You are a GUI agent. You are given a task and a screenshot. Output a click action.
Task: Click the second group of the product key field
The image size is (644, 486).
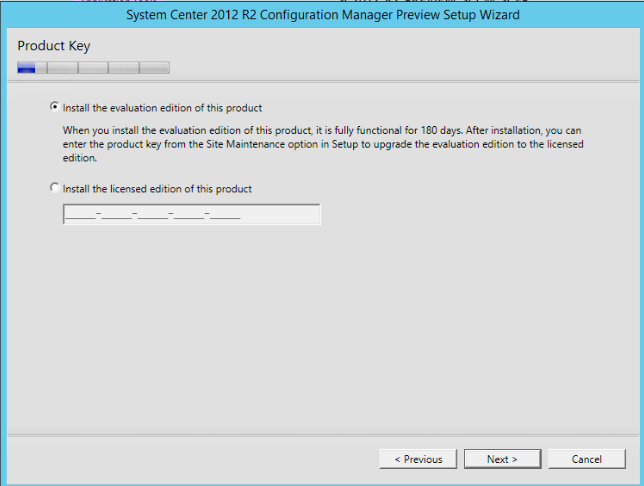pos(116,214)
